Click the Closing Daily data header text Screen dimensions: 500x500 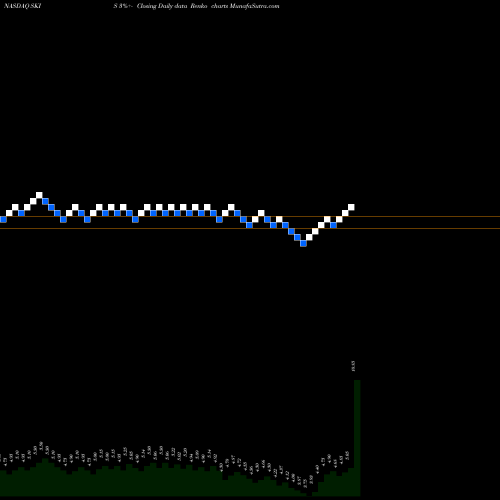(x=162, y=6)
